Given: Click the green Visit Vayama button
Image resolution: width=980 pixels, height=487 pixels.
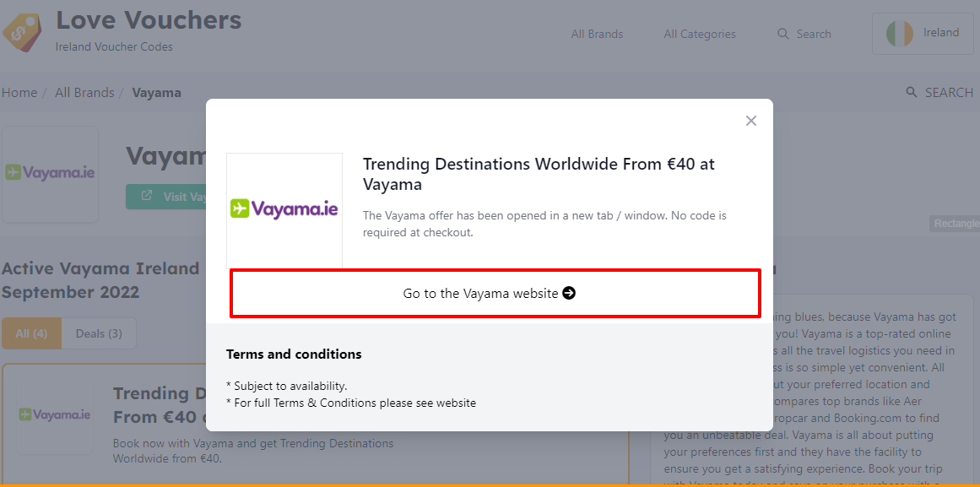Looking at the screenshot, I should (167, 196).
